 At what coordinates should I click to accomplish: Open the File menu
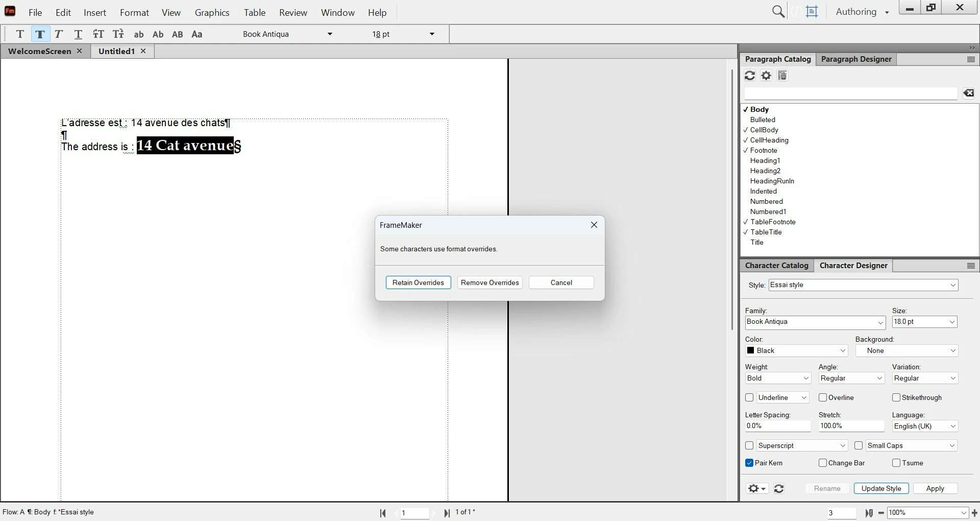(35, 12)
